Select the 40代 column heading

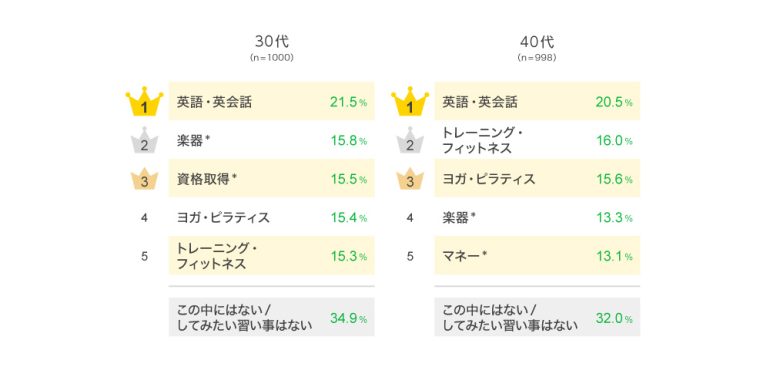pos(537,42)
